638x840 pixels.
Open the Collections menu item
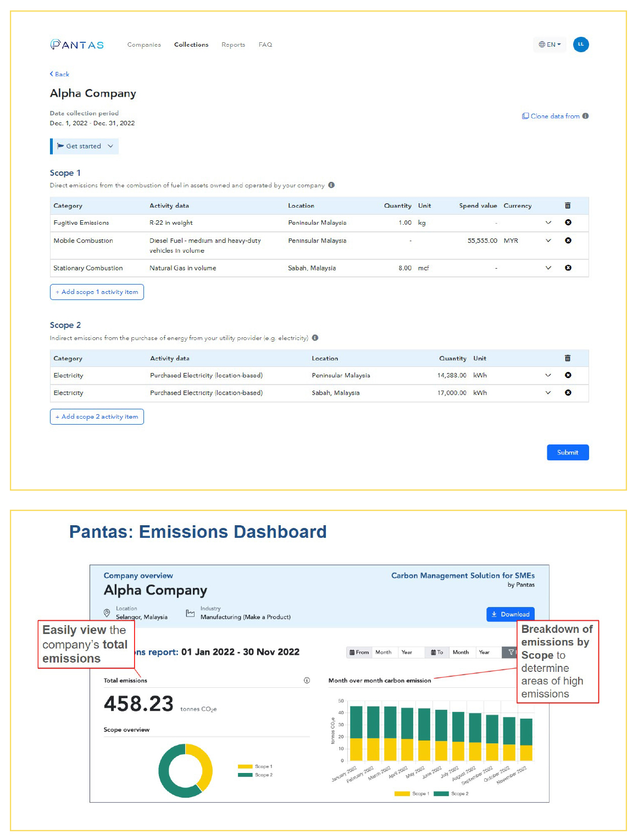click(191, 44)
